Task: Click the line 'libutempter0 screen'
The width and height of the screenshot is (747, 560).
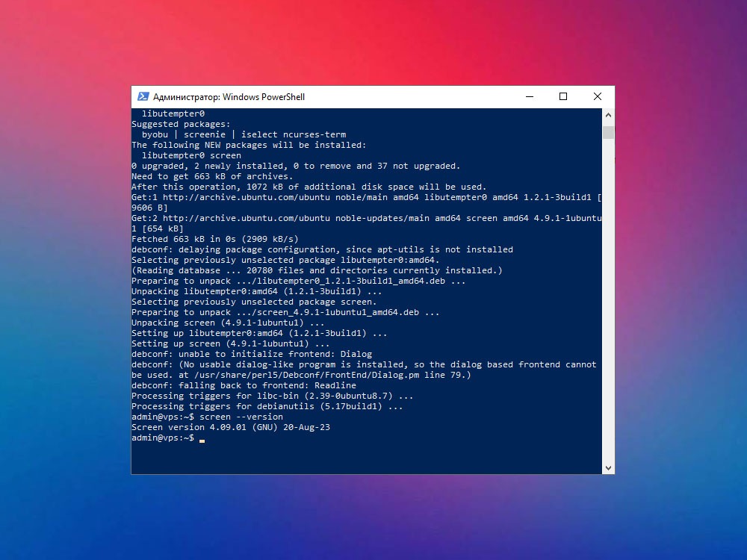Action: (x=191, y=156)
